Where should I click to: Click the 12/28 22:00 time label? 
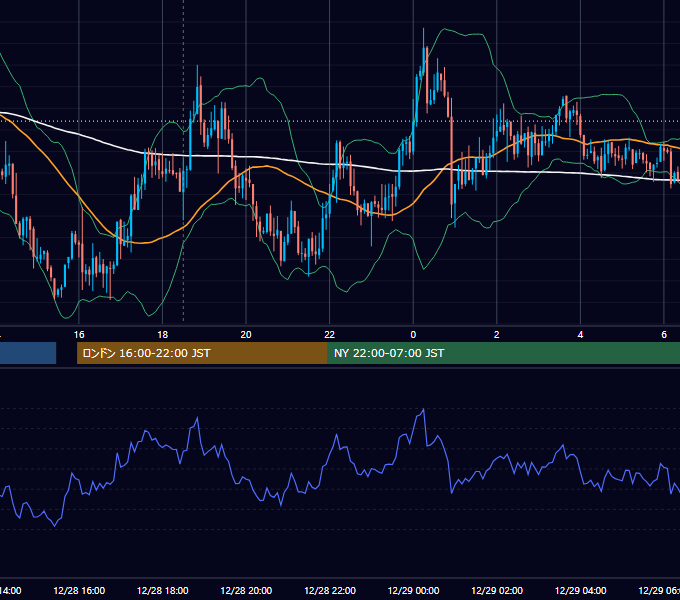(330, 590)
